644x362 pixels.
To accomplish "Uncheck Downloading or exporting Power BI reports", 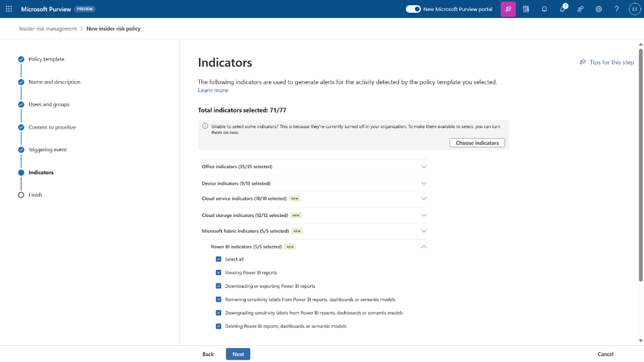I will pyautogui.click(x=219, y=286).
